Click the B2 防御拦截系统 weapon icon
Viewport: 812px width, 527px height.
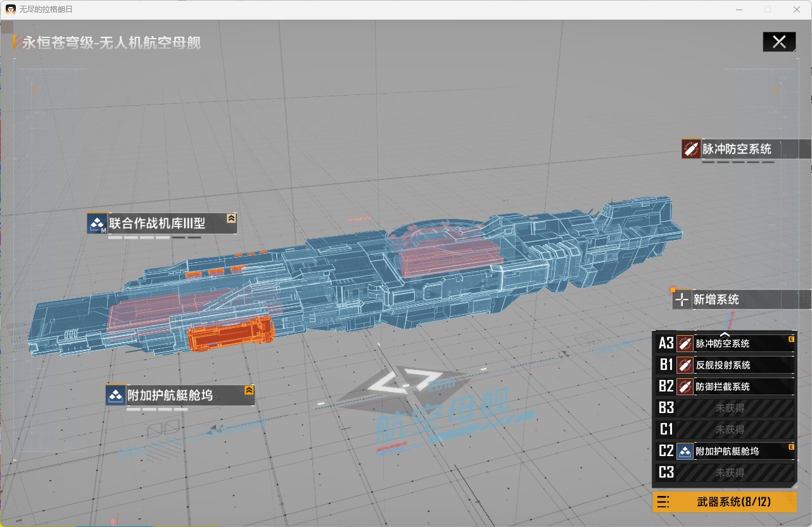click(x=685, y=386)
